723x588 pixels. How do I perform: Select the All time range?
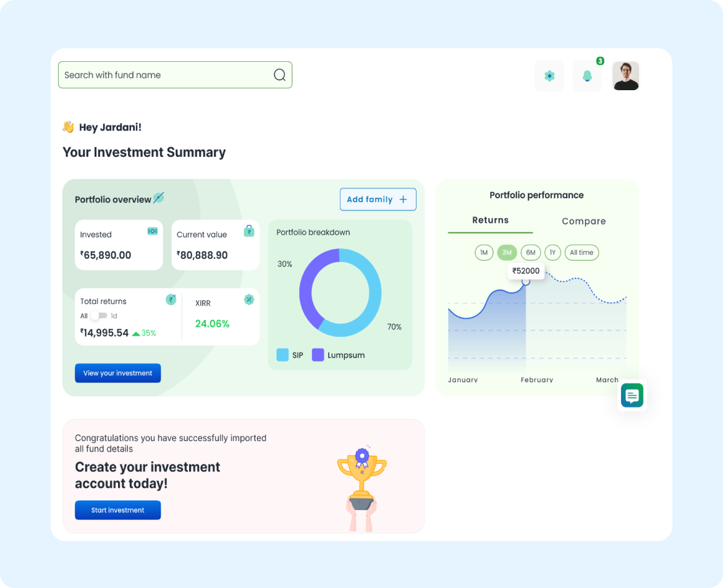pyautogui.click(x=581, y=253)
